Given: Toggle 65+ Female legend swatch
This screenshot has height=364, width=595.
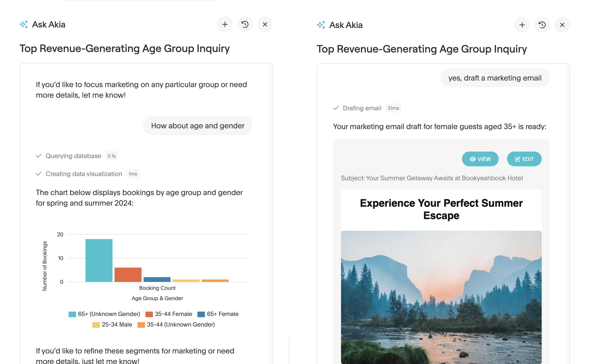Looking at the screenshot, I should coord(201,314).
